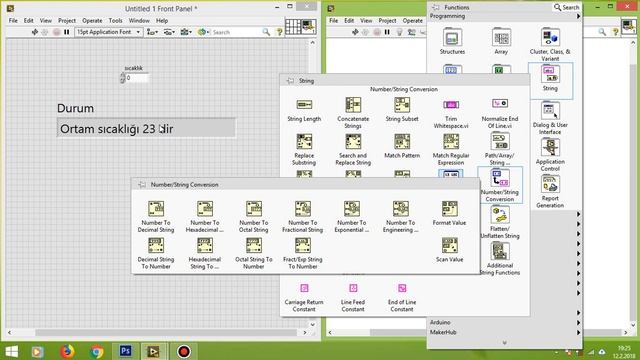This screenshot has height=360, width=640.
Task: Pin the Number/String Conversion palette
Action: coord(142,184)
